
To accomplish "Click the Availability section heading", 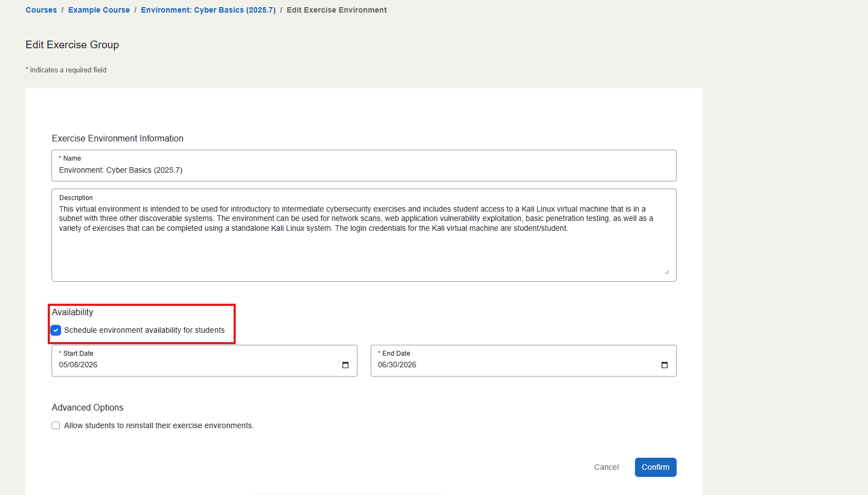I will pos(72,312).
